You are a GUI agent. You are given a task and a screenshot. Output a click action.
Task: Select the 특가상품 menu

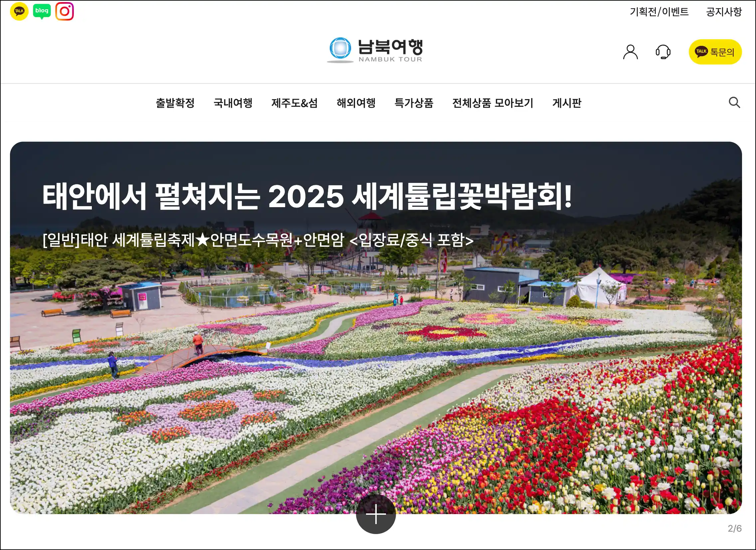coord(414,103)
